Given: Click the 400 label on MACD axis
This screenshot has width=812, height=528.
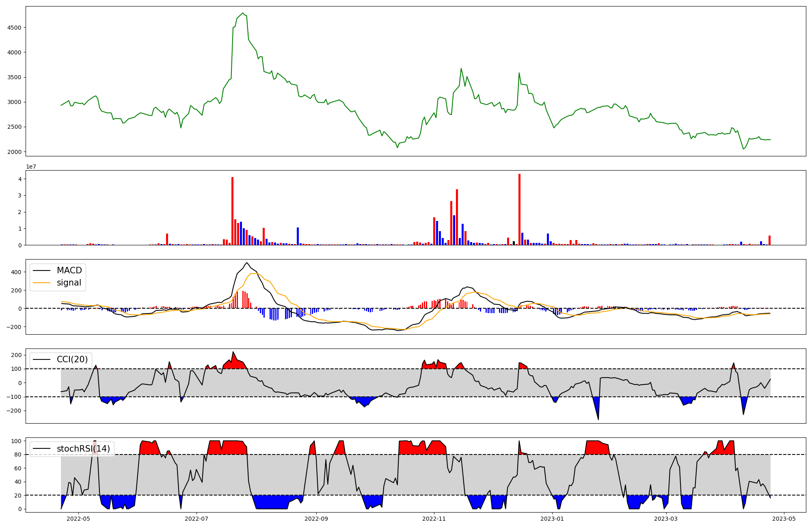Looking at the screenshot, I should pos(17,272).
